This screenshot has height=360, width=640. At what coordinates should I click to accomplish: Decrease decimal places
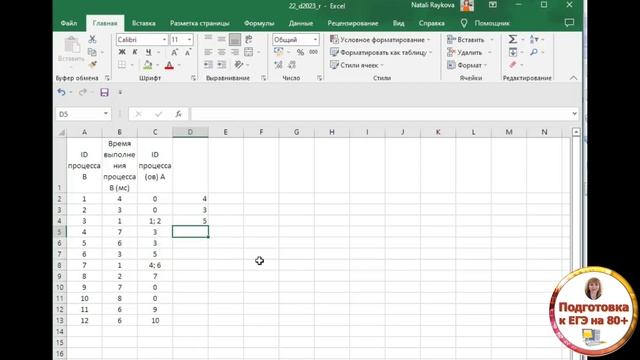pyautogui.click(x=292, y=64)
